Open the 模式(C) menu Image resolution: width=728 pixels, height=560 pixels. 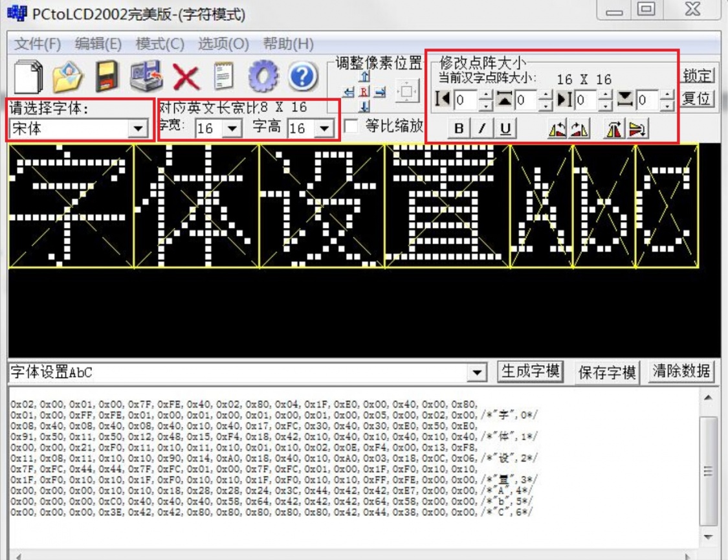coord(160,44)
